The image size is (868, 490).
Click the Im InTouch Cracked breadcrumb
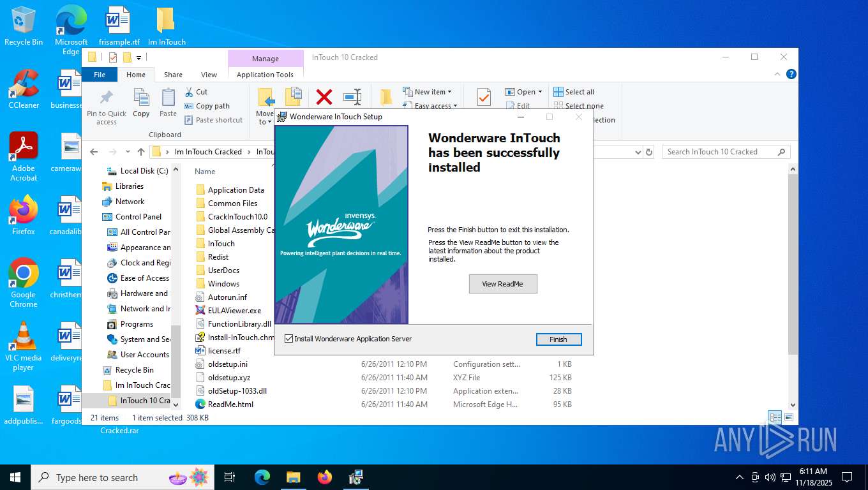pos(208,152)
